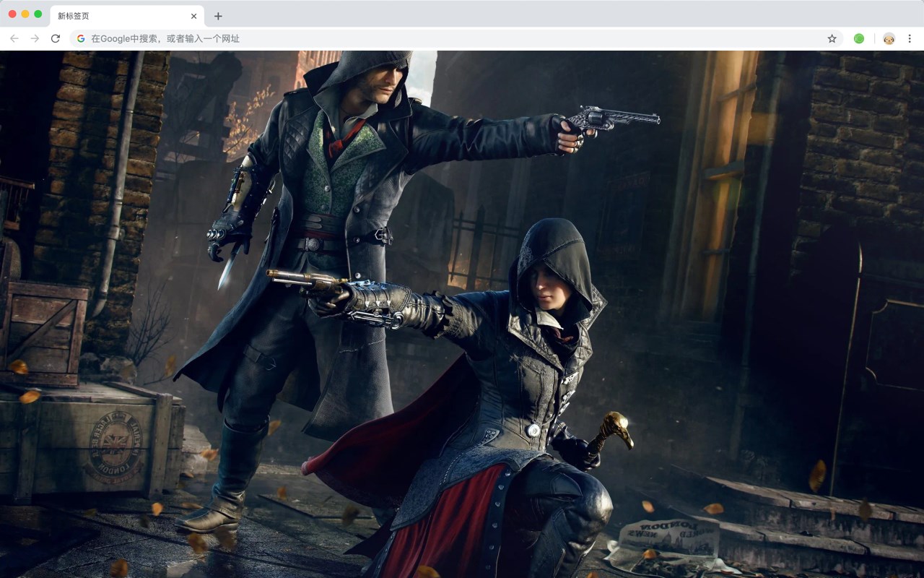Screen dimensions: 924x578
Task: Open the user profile avatar
Action: pyautogui.click(x=889, y=38)
